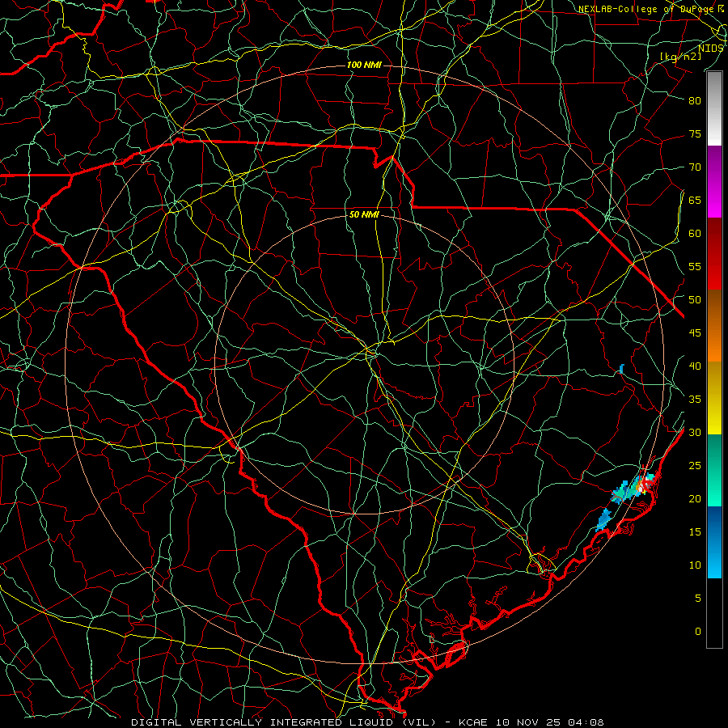Click the 65 value on the color scale
Image resolution: width=728 pixels, height=728 pixels.
click(695, 201)
